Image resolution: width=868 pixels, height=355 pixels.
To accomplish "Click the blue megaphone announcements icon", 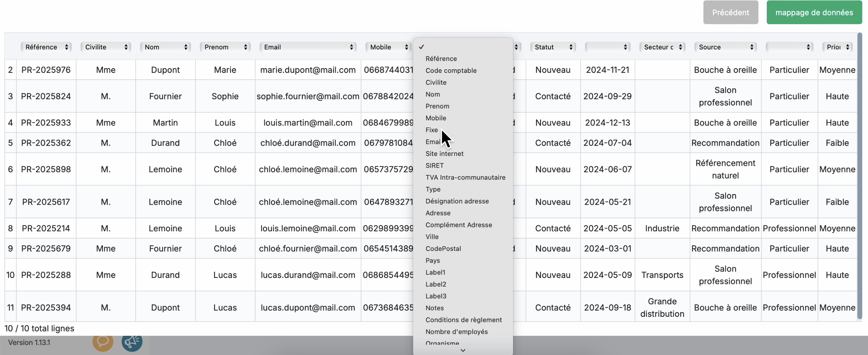I will click(132, 342).
